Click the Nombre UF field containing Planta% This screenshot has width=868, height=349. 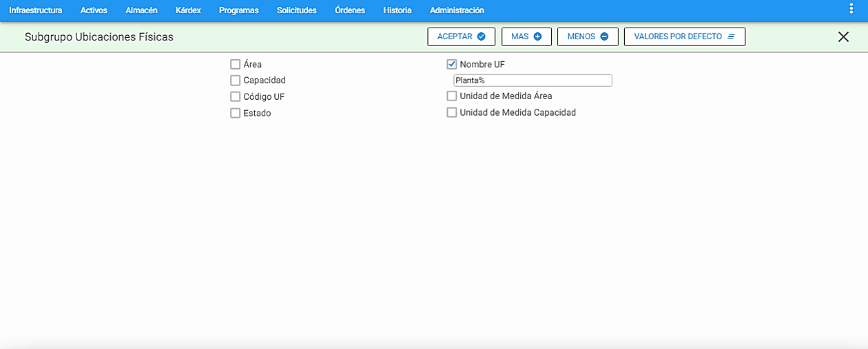click(533, 81)
